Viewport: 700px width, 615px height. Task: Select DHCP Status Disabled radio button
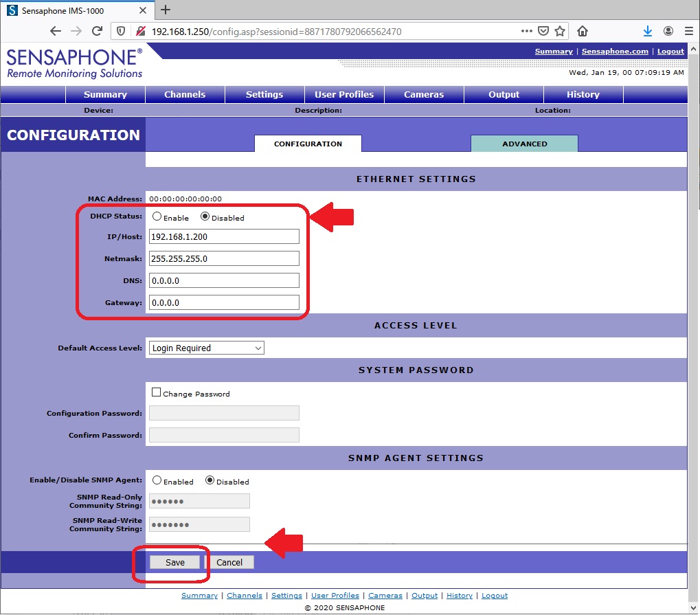point(205,216)
